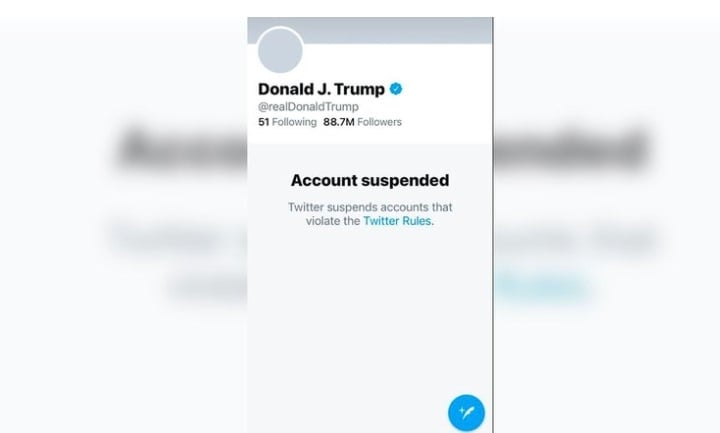Click the 'Twitter suspends accounts that' text

tap(370, 207)
